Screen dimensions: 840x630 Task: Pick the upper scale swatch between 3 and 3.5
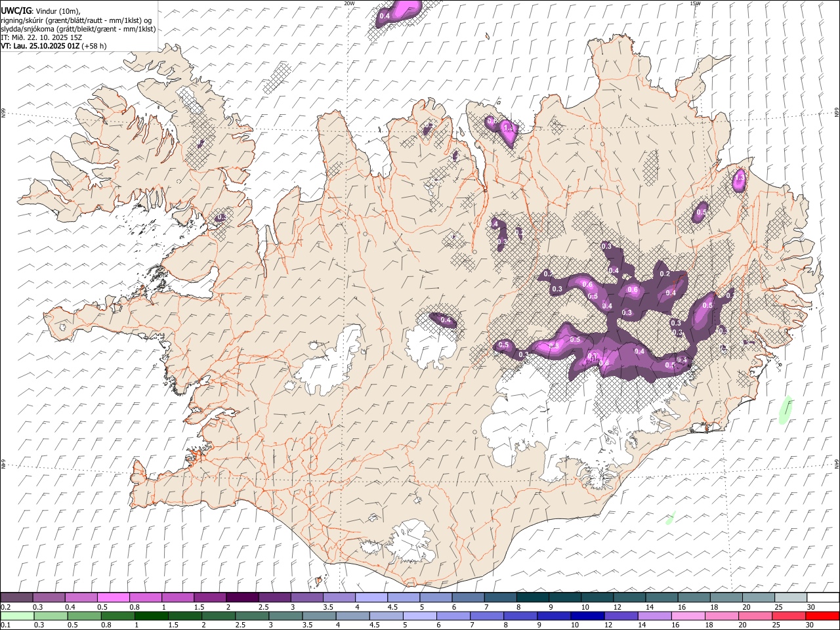pyautogui.click(x=307, y=597)
